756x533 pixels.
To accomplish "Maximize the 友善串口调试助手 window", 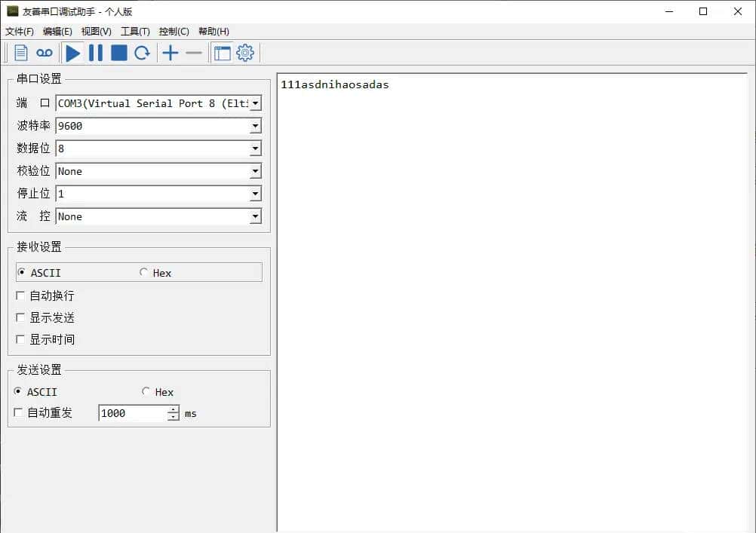I will point(703,11).
